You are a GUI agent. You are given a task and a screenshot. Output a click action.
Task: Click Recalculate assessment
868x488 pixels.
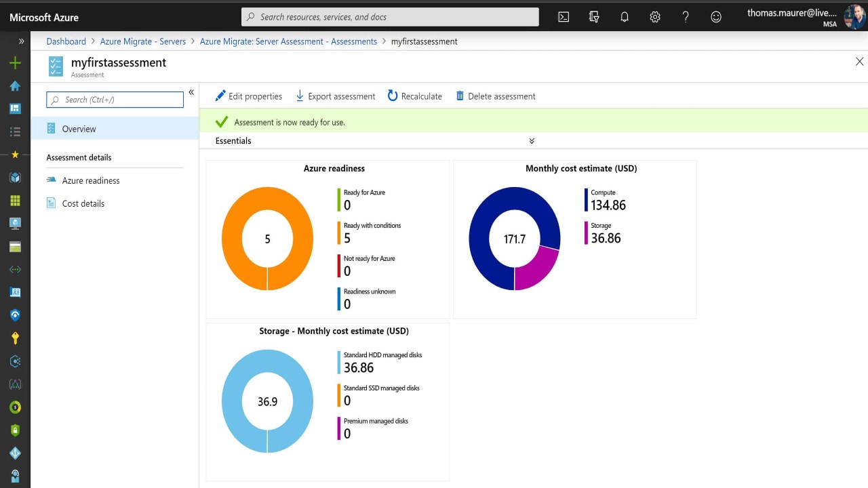coord(414,96)
